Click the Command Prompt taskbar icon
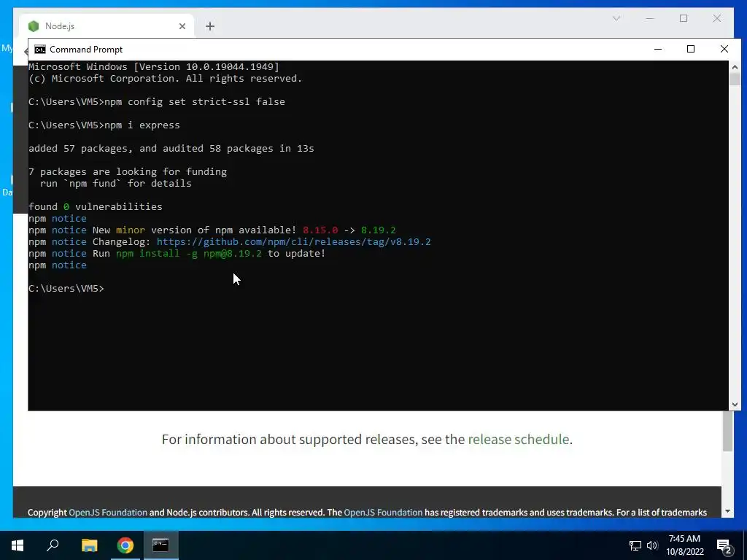This screenshot has width=747, height=560. coord(160,545)
